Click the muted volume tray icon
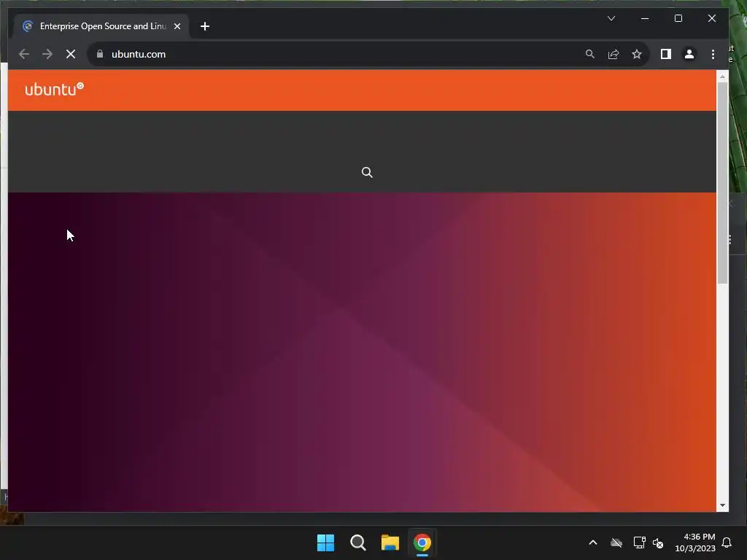 coord(658,542)
